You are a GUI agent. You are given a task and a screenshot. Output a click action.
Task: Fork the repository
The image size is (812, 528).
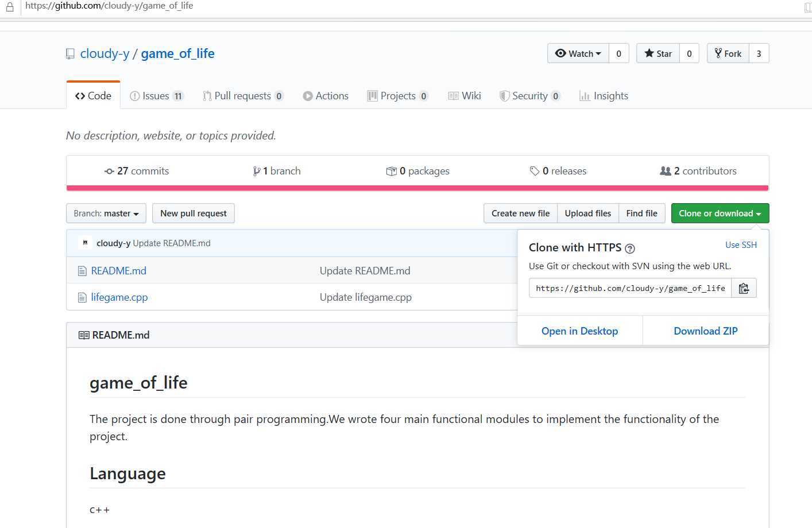[x=728, y=53]
